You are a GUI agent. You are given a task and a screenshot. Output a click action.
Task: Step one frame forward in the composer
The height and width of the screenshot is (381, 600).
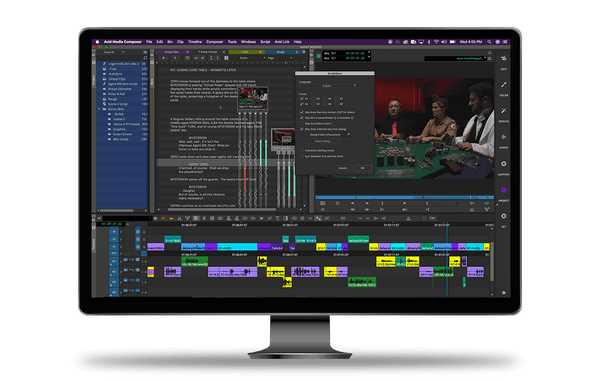coord(367,204)
